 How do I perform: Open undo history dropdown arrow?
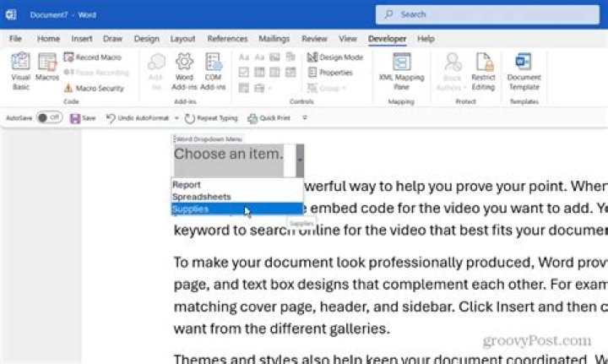click(176, 118)
